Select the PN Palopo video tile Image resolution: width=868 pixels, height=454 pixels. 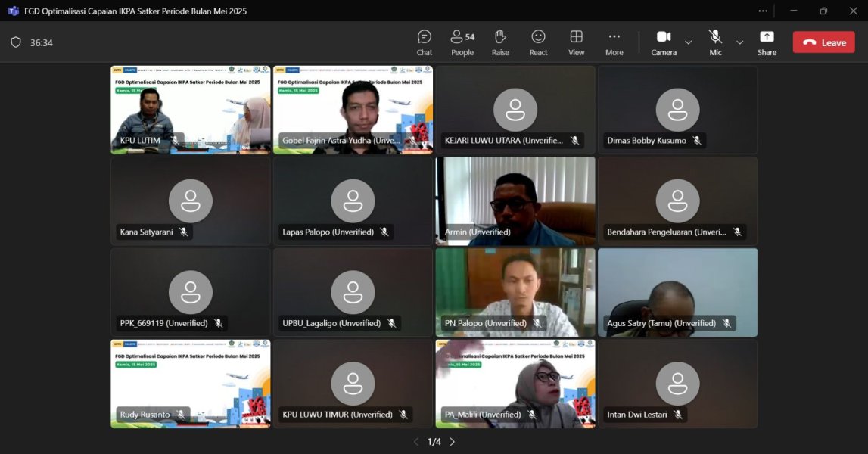(515, 292)
